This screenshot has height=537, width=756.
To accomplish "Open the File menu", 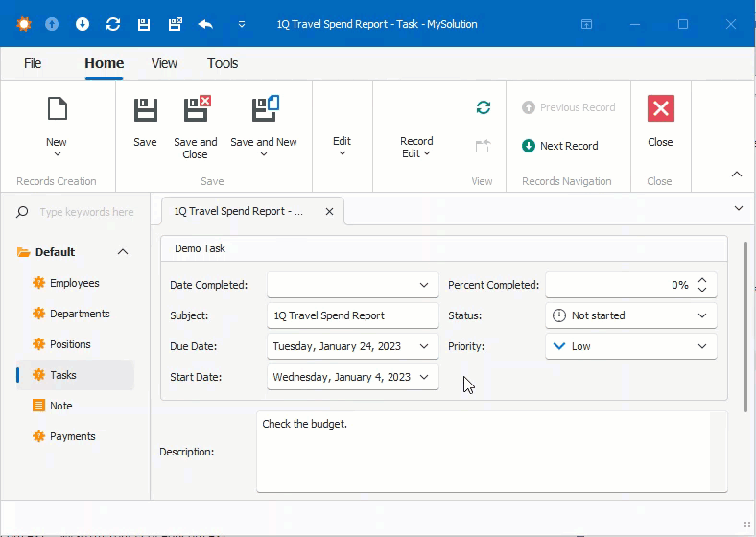I will pos(33,63).
